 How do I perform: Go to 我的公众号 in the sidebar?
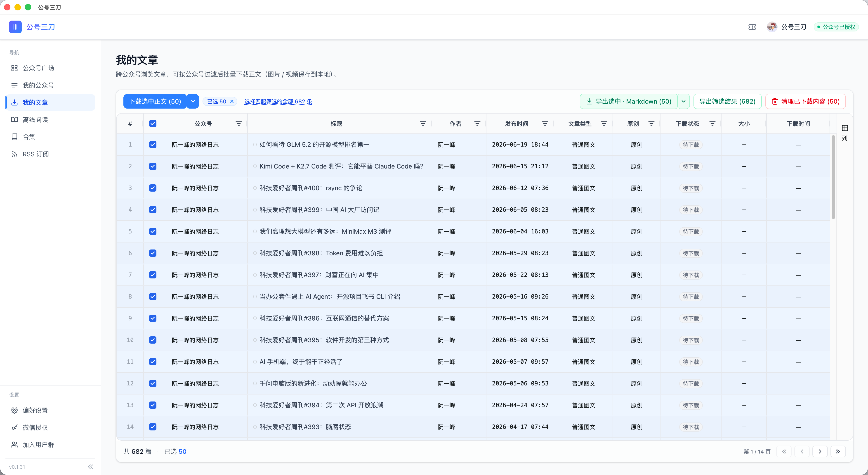(51, 85)
